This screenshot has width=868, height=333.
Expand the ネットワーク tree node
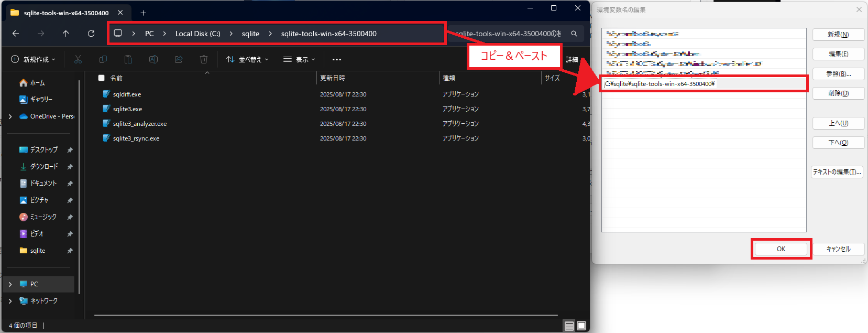pos(10,301)
